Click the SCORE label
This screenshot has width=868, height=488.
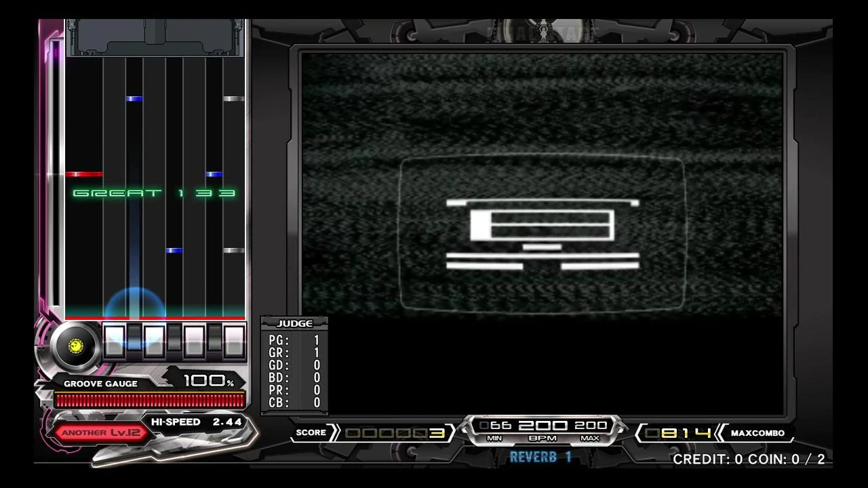311,432
